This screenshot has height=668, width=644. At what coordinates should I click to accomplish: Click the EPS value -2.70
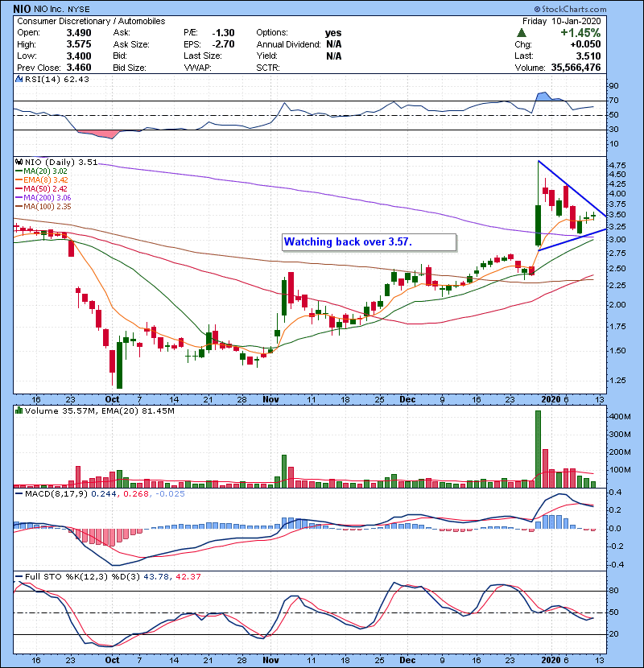[223, 44]
